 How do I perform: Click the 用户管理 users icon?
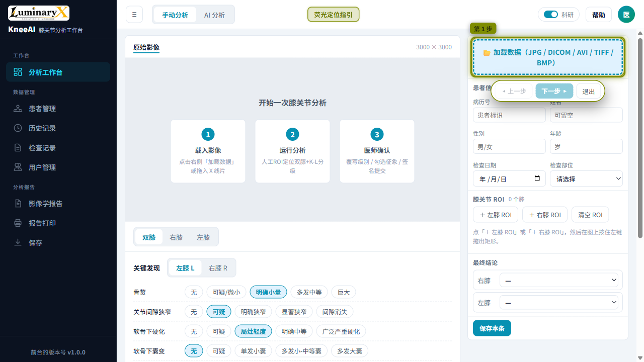point(18,167)
